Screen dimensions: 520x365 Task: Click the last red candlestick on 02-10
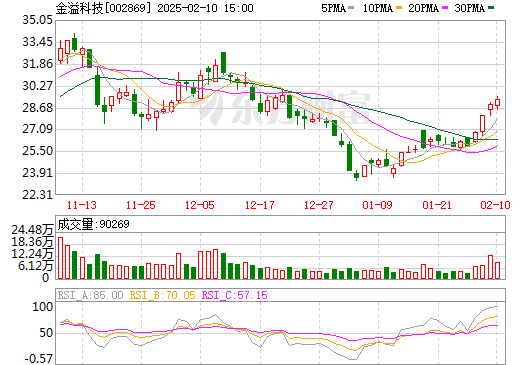[x=497, y=103]
